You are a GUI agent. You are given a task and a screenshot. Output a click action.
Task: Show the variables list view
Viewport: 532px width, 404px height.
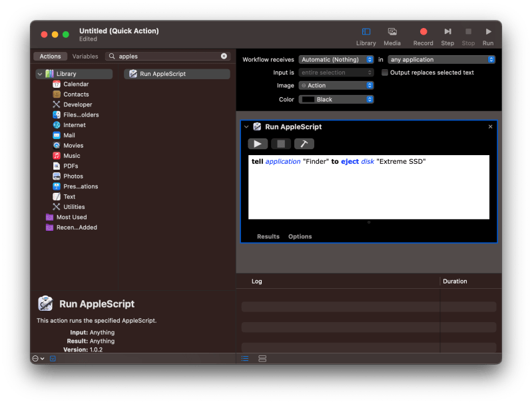[262, 359]
